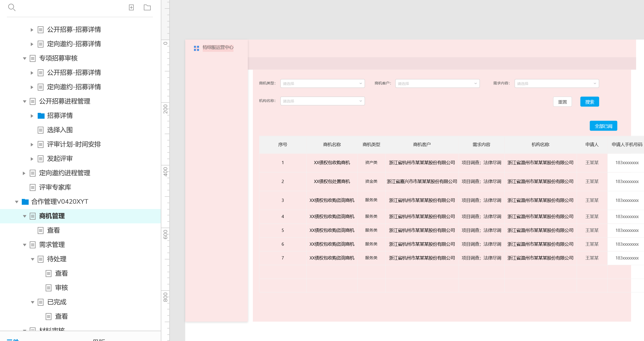Collapse the 商机管理 node
This screenshot has height=341, width=644.
coord(24,216)
